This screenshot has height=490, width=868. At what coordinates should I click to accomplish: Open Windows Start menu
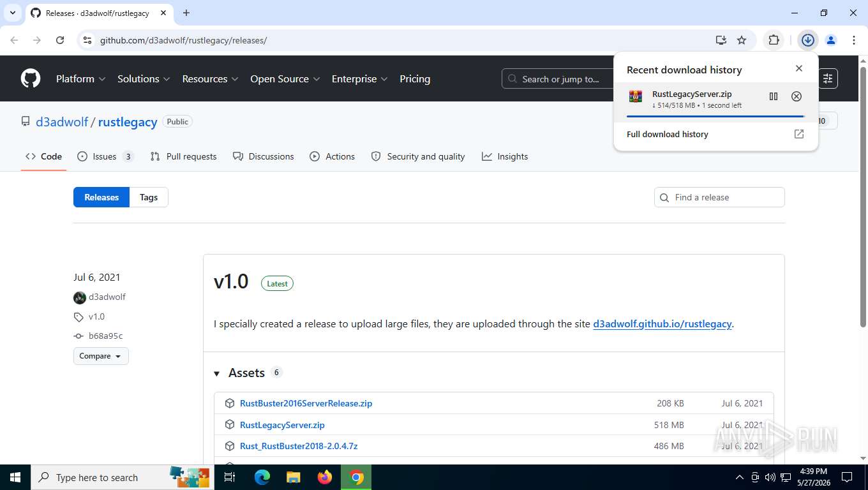click(15, 477)
